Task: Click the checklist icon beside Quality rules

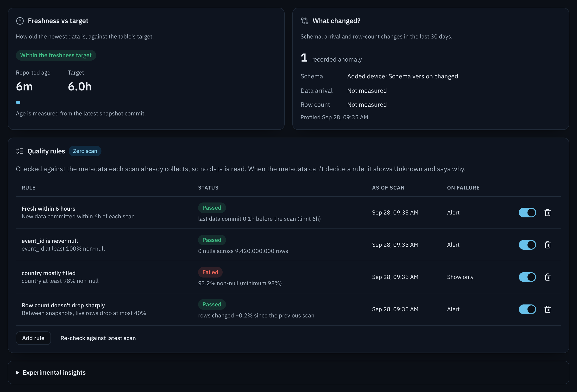Action: 20,151
